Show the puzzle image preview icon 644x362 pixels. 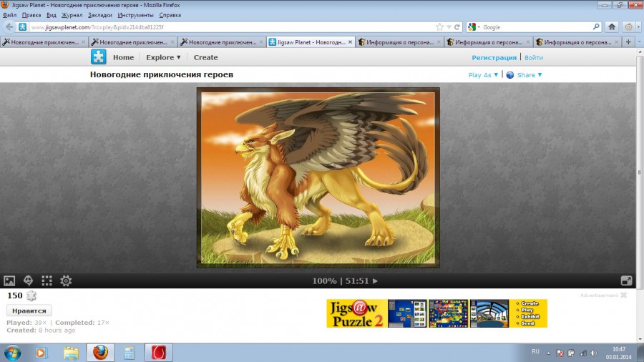(x=9, y=280)
